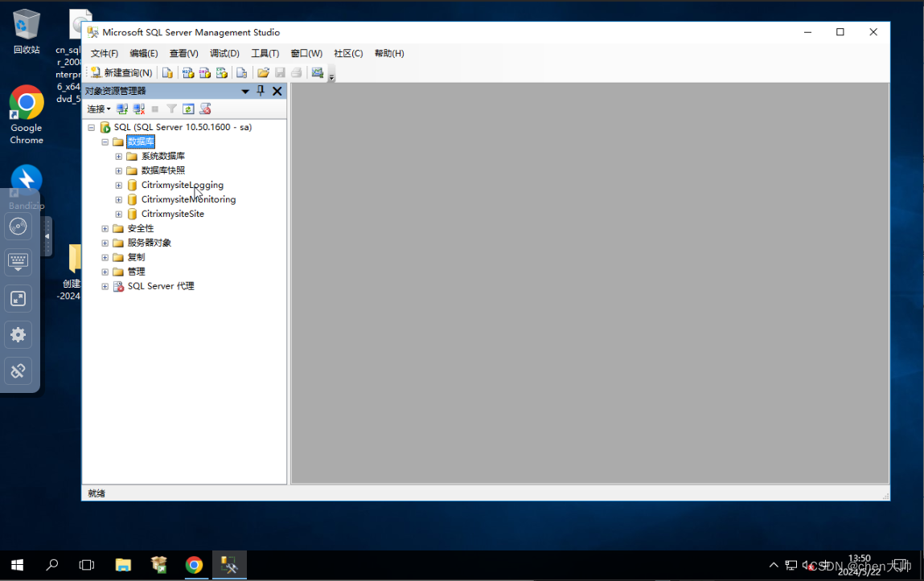Close the 对象资源管理器 panel
The image size is (924, 581).
[x=277, y=91]
